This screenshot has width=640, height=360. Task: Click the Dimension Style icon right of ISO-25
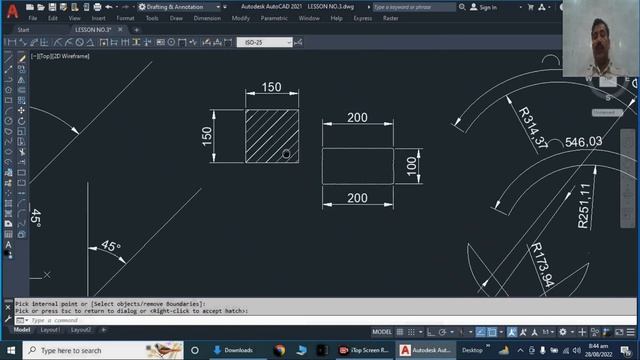pyautogui.click(x=298, y=42)
